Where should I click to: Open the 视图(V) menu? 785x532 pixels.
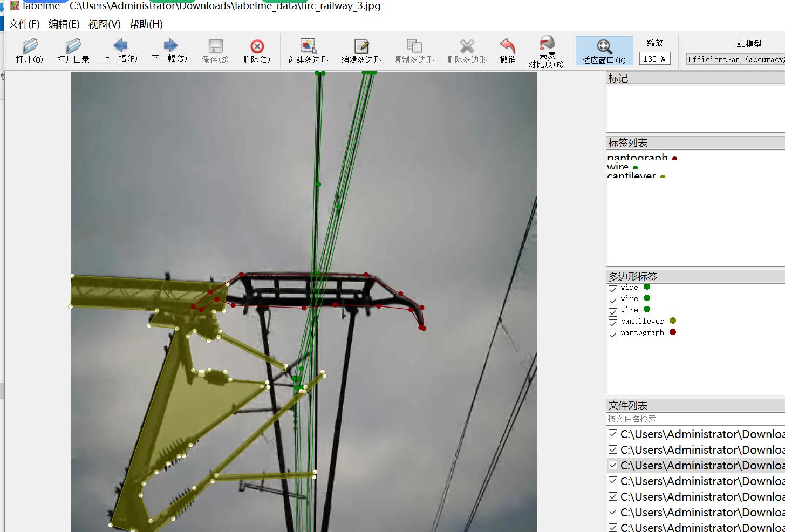click(104, 24)
